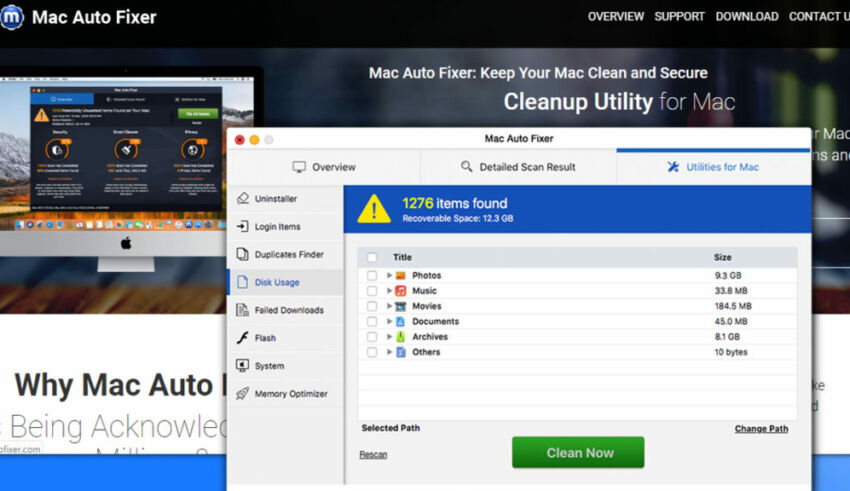This screenshot has width=850, height=491.
Task: Click the Duplicates Finder pages icon
Action: [242, 254]
